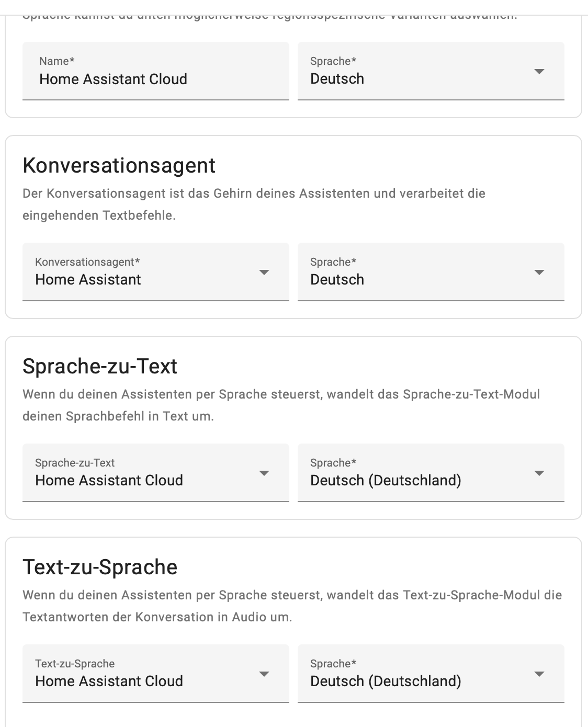Click the arrow icon in the Konversationsagent selector
Screen dimensions: 588x727
click(x=264, y=272)
